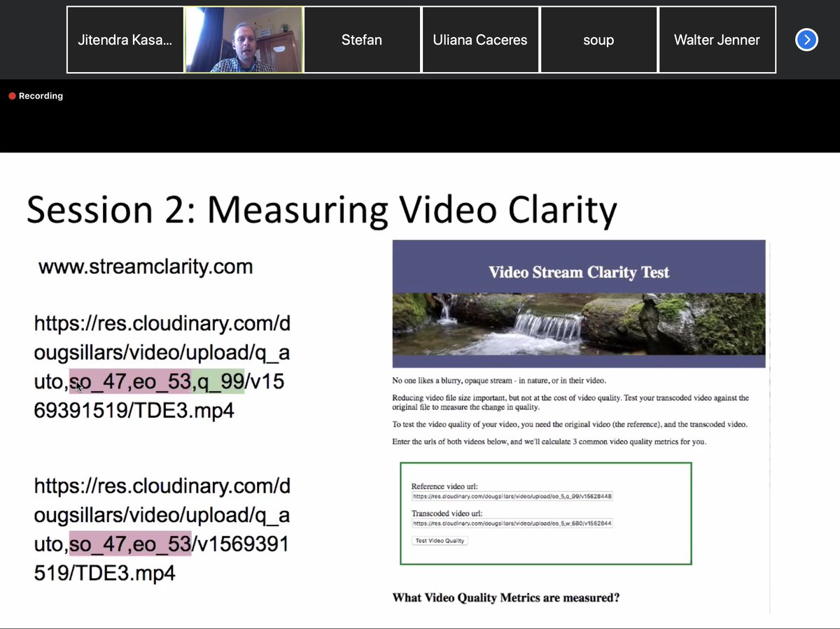Click the second cloudinary URL without q_99
Screen dimensions: 840x629
point(162,530)
